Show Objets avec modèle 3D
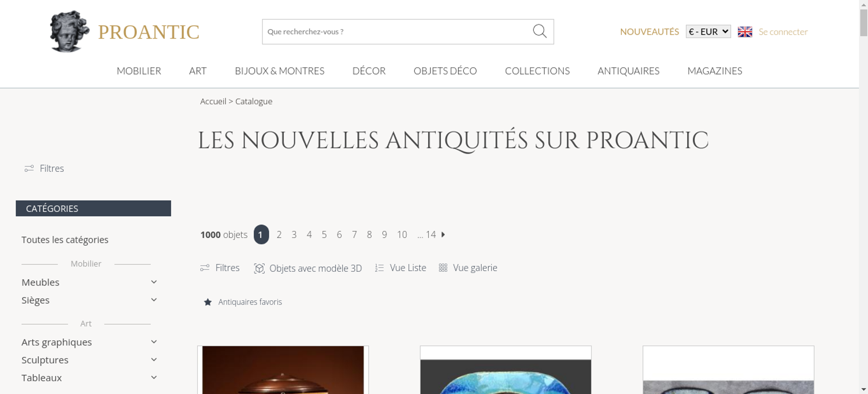868x394 pixels. (x=308, y=268)
